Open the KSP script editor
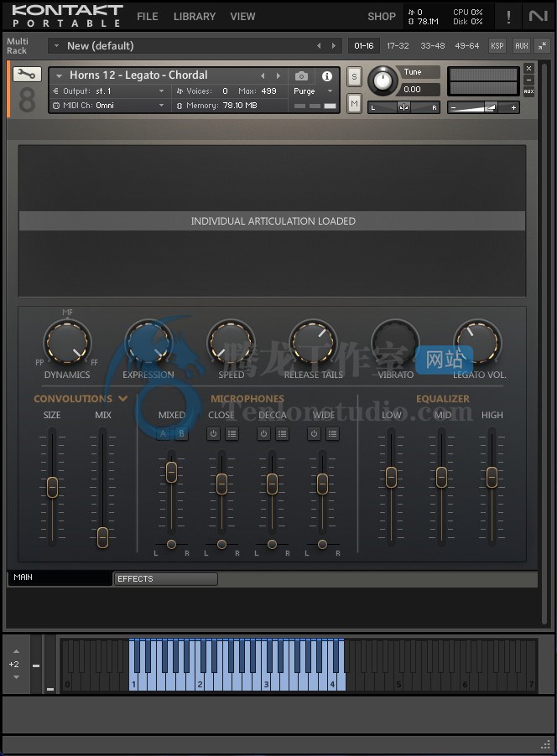Screen dimensions: 557x756 (x=497, y=46)
